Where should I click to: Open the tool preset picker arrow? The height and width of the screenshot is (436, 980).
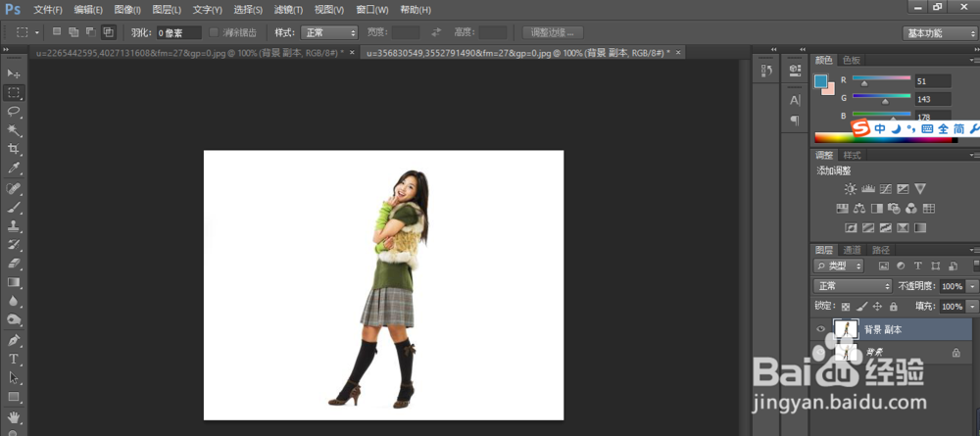coord(37,32)
